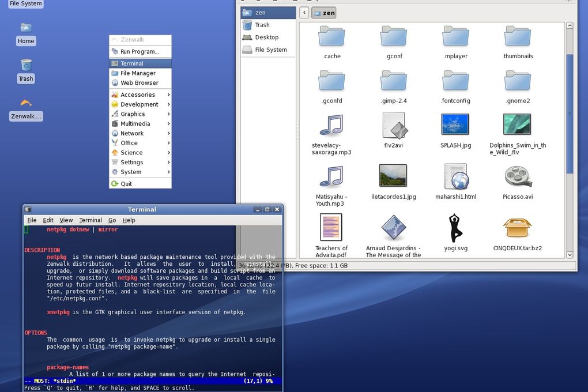The height and width of the screenshot is (392, 588).
Task: Click the File System drive icon in sidebar
Action: [247, 50]
